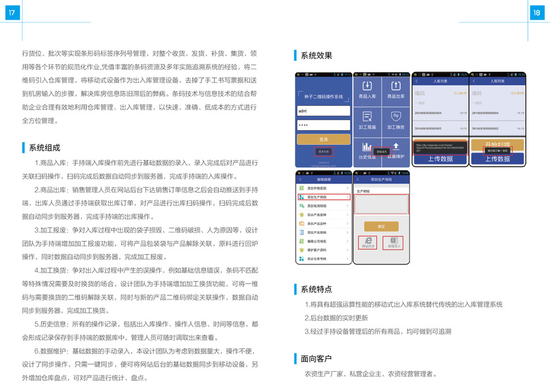Tap the 商品出库 tile icon
The image size is (550, 392).
pyautogui.click(x=396, y=86)
